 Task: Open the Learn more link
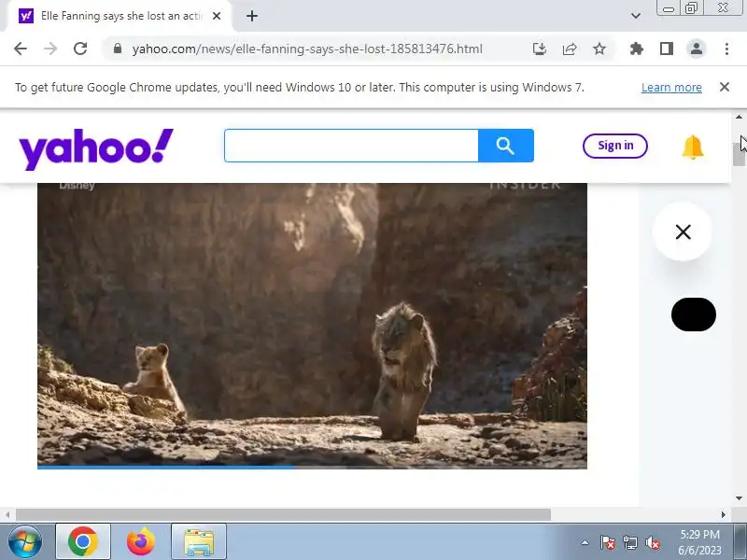tap(671, 88)
